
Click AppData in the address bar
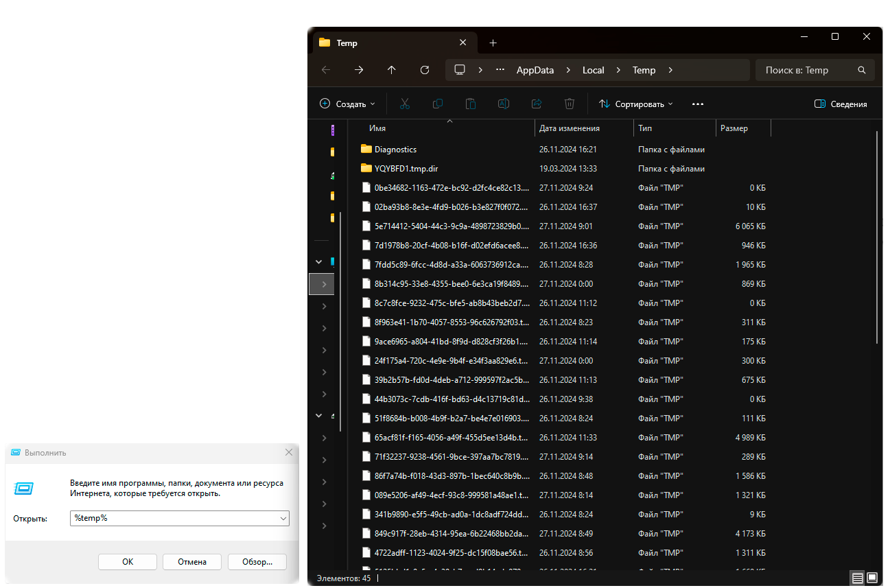pos(535,70)
